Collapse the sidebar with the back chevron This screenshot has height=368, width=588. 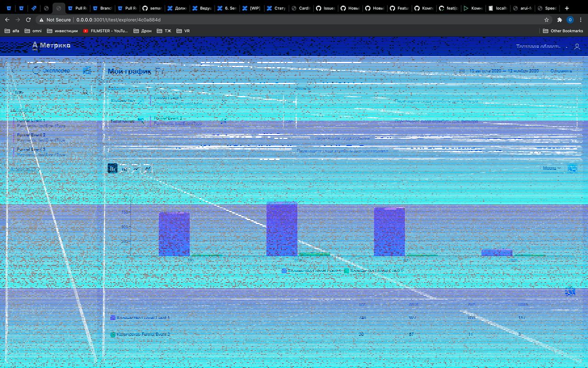[13, 70]
